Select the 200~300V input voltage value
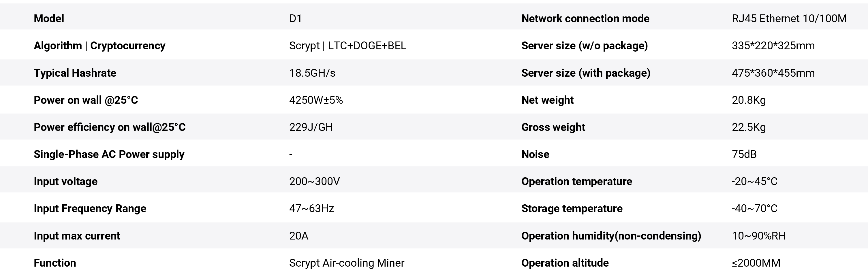 (314, 181)
